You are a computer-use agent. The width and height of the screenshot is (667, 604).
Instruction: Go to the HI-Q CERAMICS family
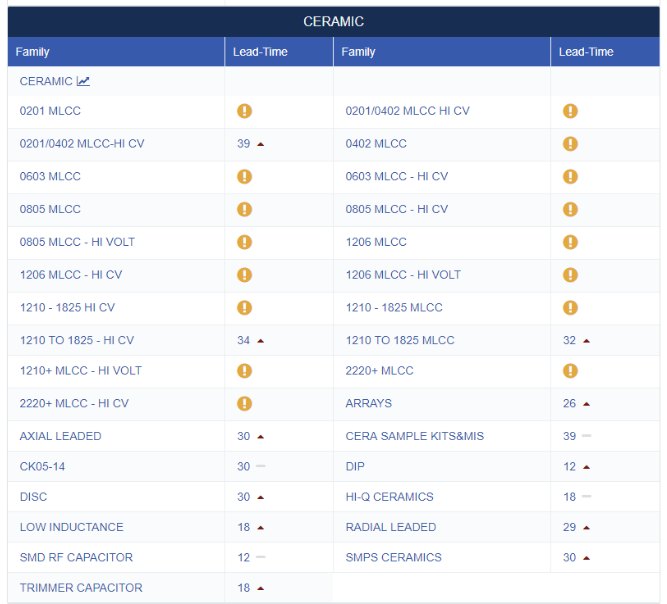pyautogui.click(x=389, y=497)
